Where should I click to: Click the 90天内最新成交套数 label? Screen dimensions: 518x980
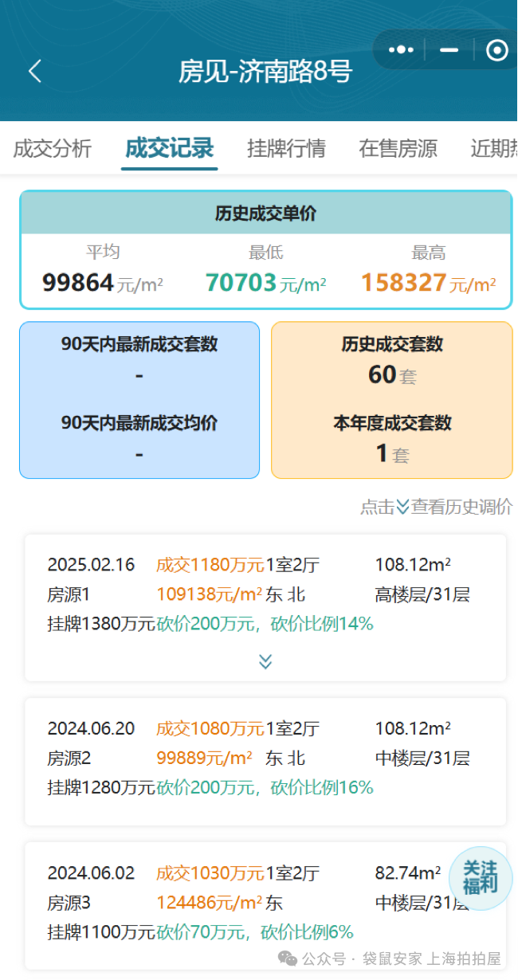coord(139,345)
